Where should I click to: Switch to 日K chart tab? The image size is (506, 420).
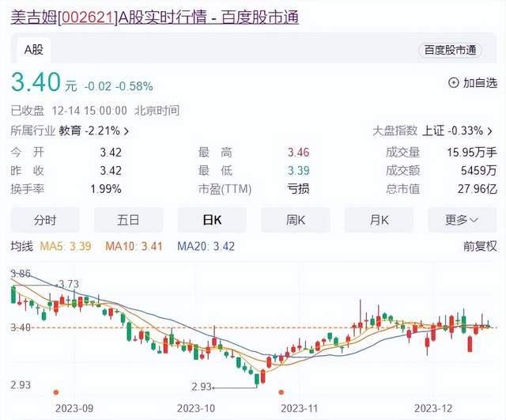(x=212, y=220)
